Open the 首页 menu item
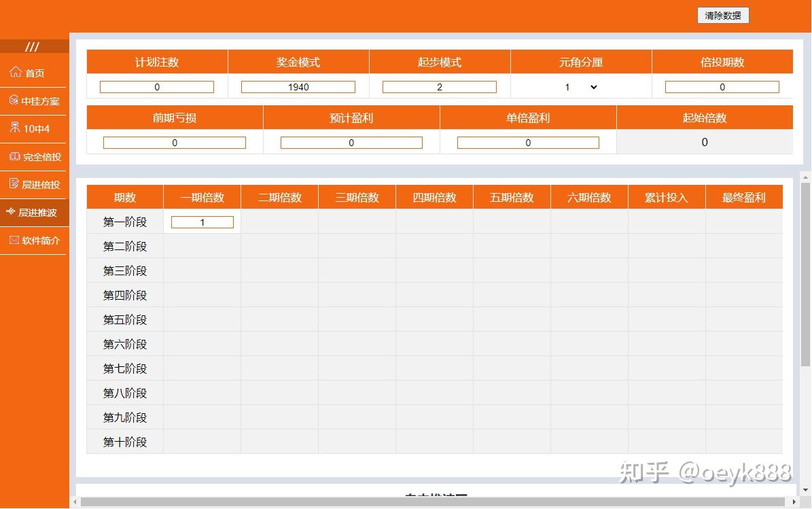 (34, 73)
